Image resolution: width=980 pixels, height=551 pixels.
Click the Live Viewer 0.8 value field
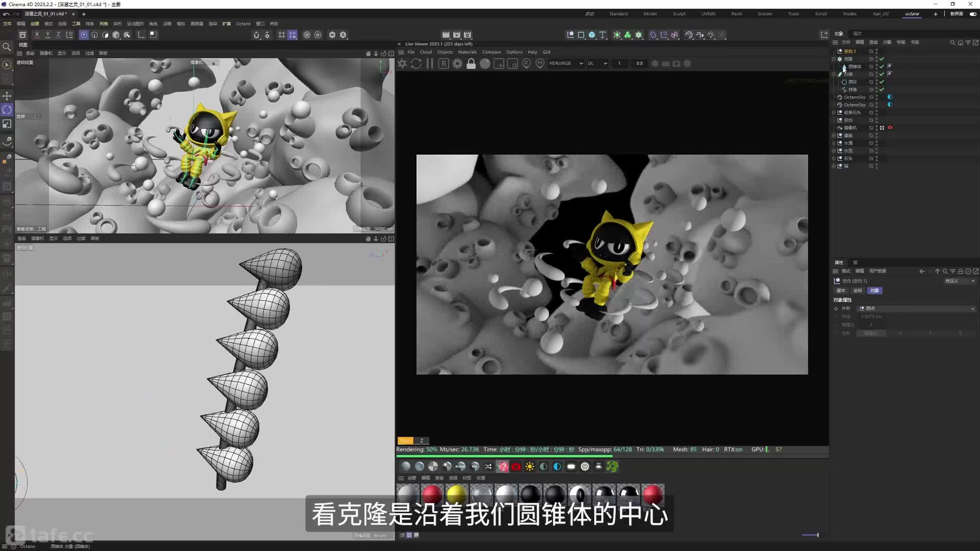tap(640, 63)
